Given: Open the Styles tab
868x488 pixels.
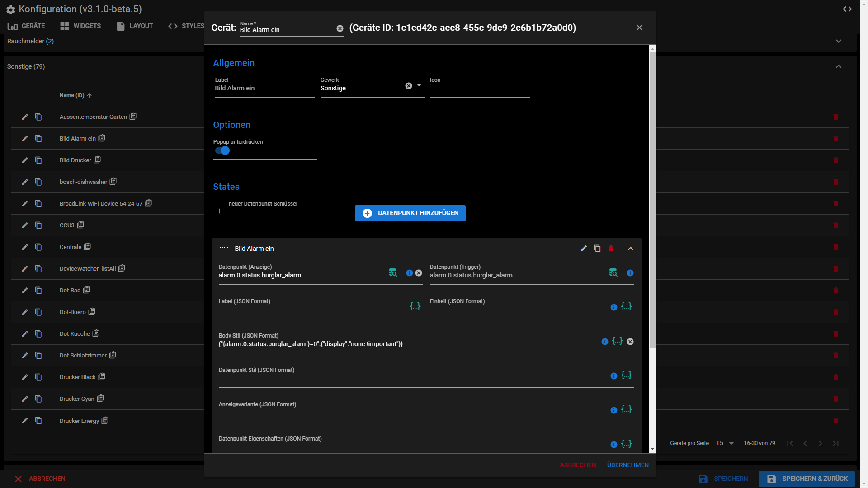Looking at the screenshot, I should point(186,26).
